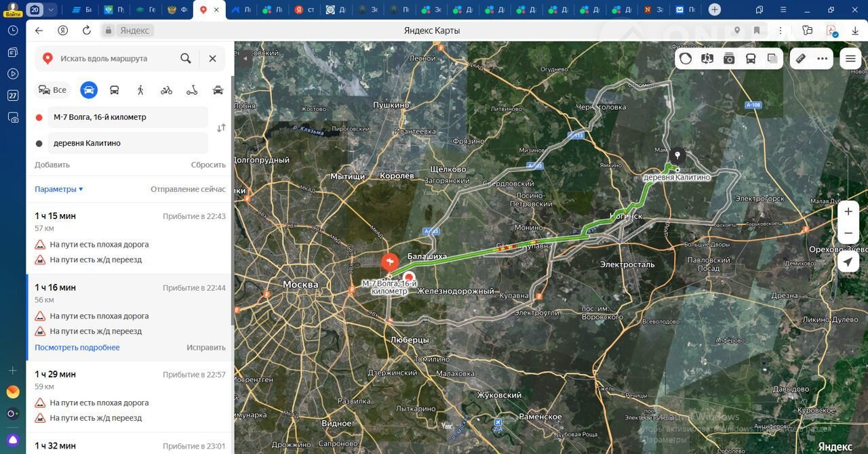Screen dimensions: 868x454
Task: Expand the Параметры route options dropdown
Action: tap(59, 189)
